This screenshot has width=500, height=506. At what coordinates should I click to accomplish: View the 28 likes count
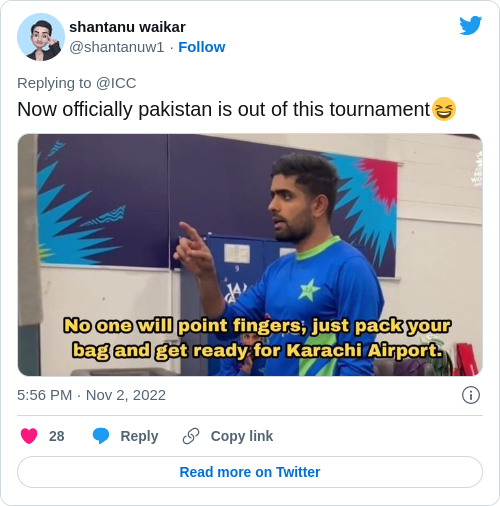pos(57,436)
